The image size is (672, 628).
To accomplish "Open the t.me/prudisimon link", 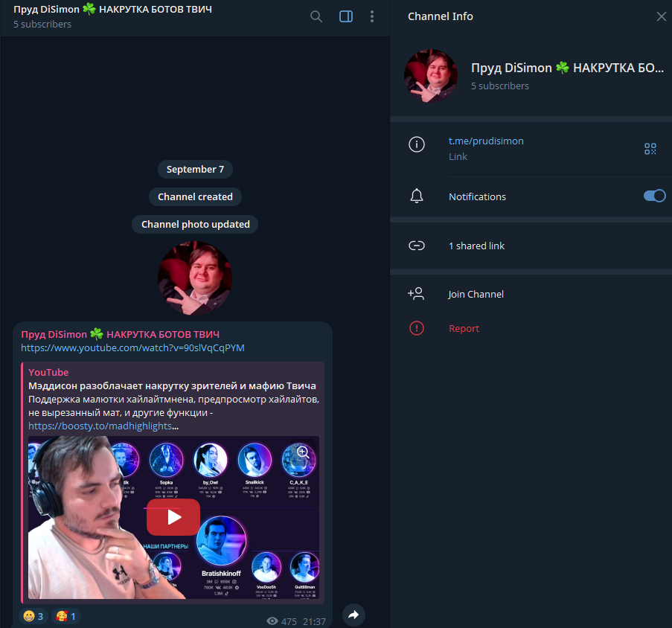I will 486,141.
